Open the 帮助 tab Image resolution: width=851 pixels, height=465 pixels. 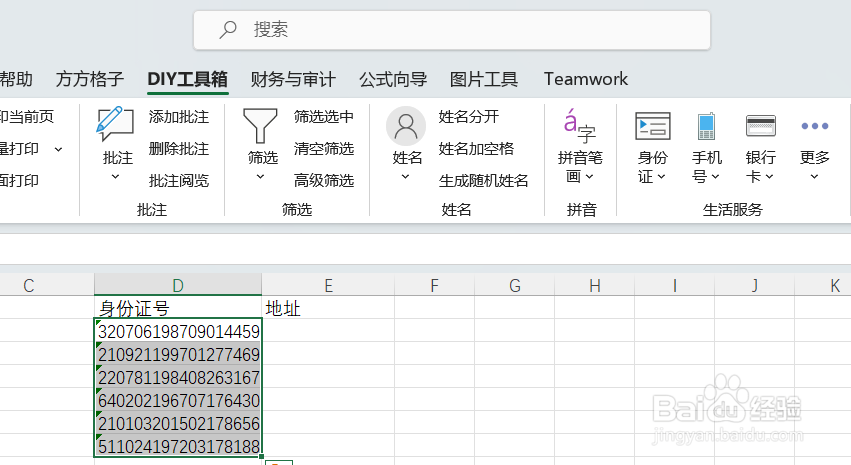[x=16, y=79]
